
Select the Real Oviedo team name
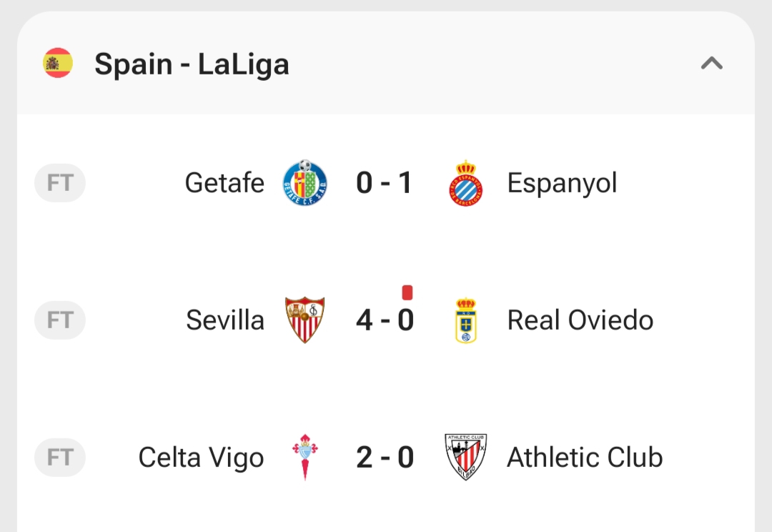click(x=580, y=320)
